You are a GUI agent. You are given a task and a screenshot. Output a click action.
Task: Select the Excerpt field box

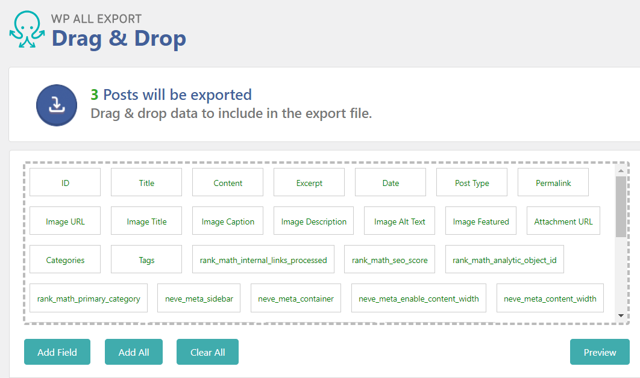pos(309,182)
